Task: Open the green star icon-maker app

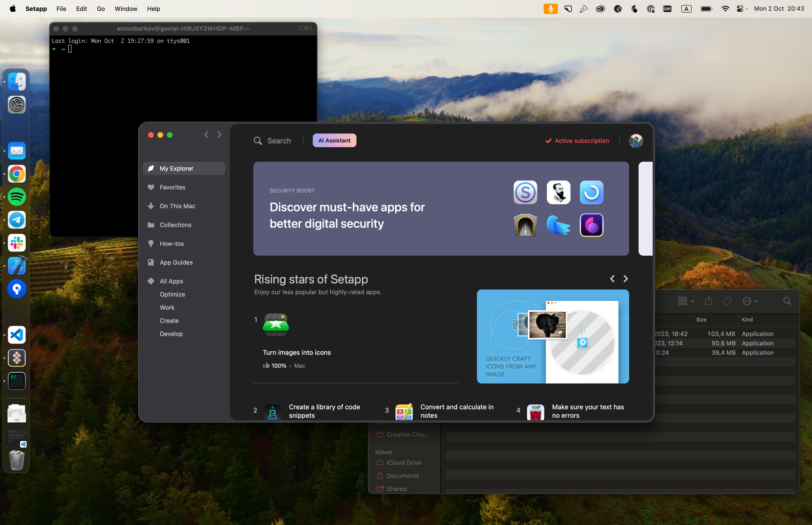Action: click(x=276, y=324)
